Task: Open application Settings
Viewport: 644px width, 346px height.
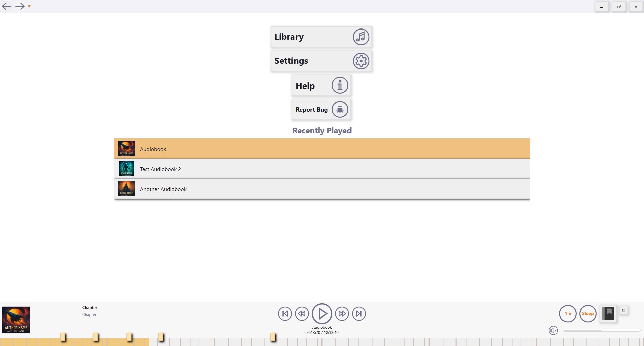Action: coord(321,61)
